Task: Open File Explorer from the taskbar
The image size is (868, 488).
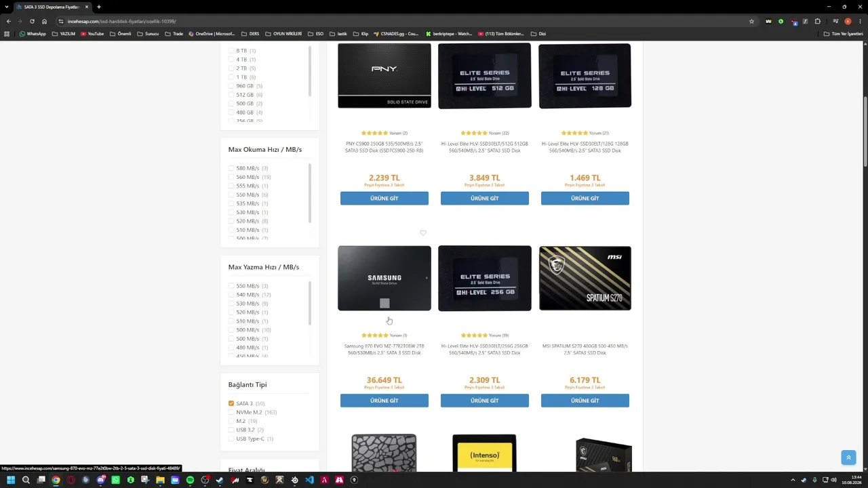Action: (x=160, y=480)
